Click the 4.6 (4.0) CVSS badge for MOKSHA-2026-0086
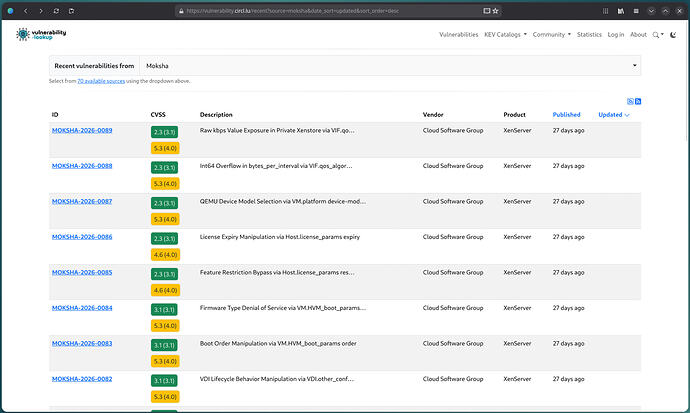The image size is (690, 413). [165, 255]
